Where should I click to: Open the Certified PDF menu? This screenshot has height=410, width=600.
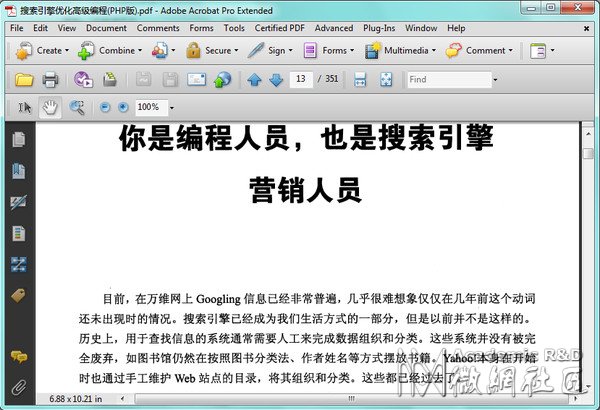(279, 28)
